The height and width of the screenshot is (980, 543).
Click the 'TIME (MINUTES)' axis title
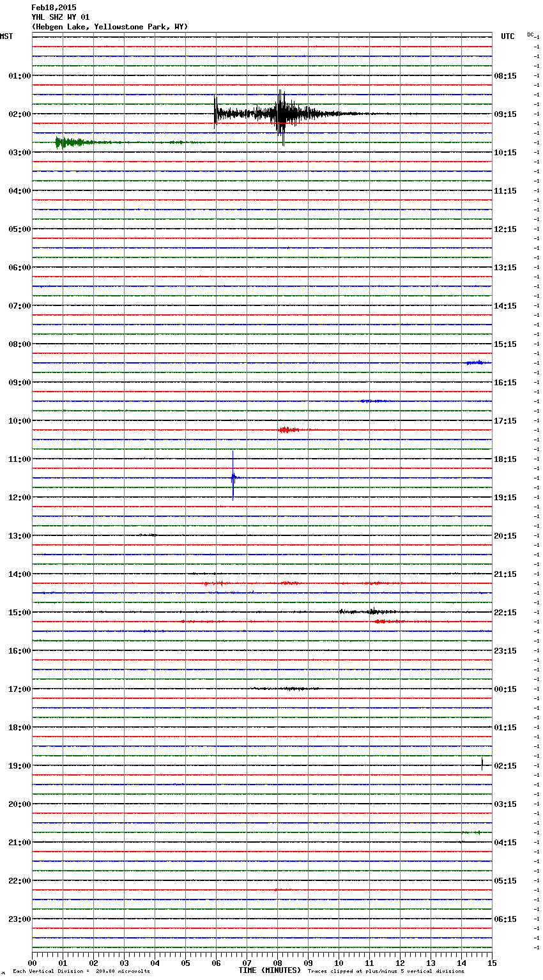point(270,970)
